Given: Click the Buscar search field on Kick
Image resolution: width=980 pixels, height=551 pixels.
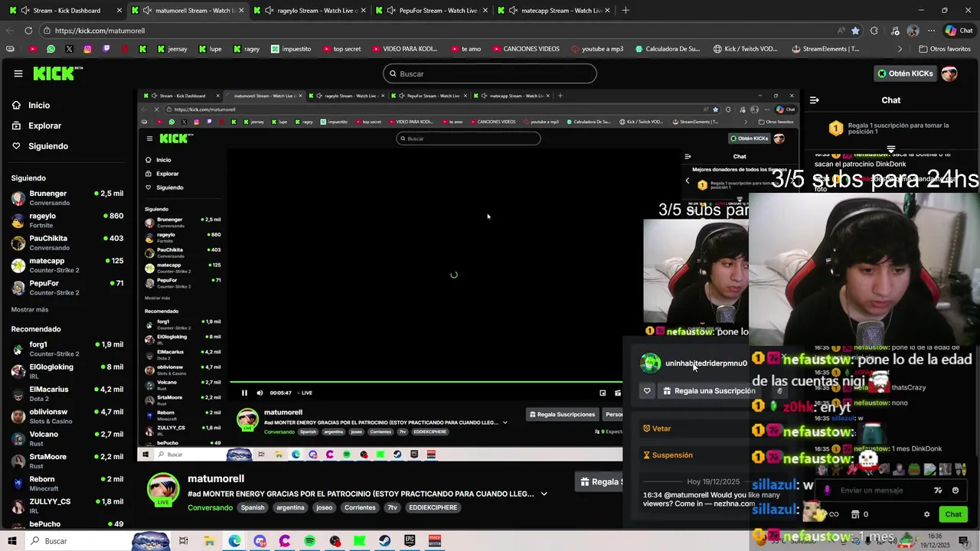Looking at the screenshot, I should click(490, 73).
